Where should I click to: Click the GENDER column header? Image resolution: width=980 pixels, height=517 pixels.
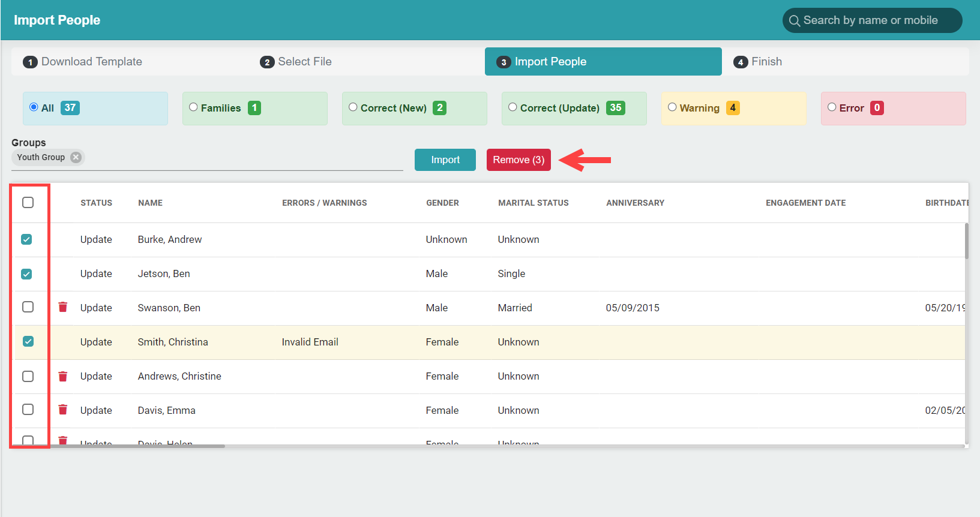coord(442,203)
